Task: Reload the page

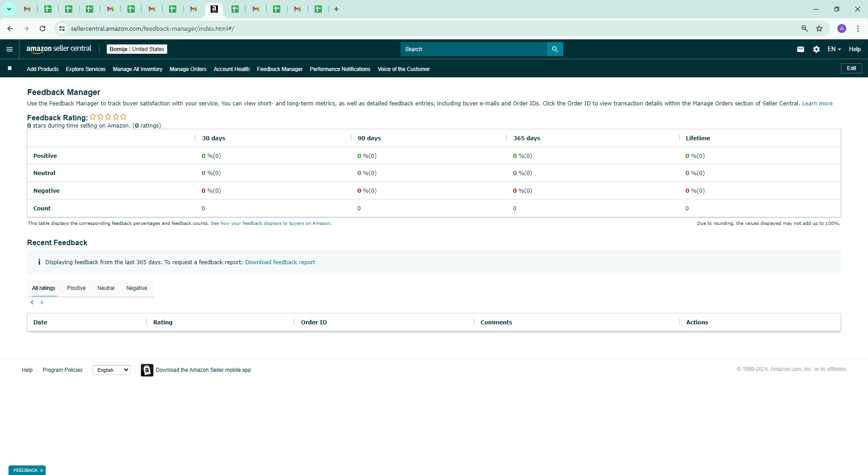Action: [x=42, y=28]
